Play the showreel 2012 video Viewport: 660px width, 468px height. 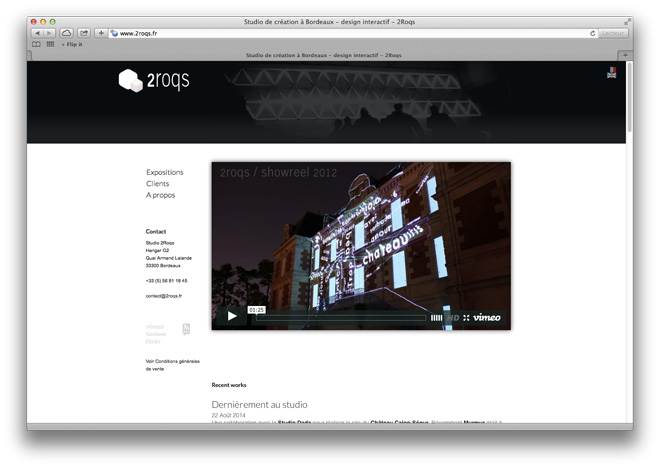tap(232, 316)
